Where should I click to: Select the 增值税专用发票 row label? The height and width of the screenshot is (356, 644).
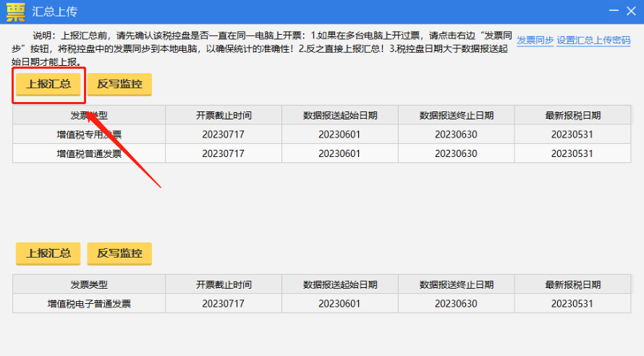(89, 135)
